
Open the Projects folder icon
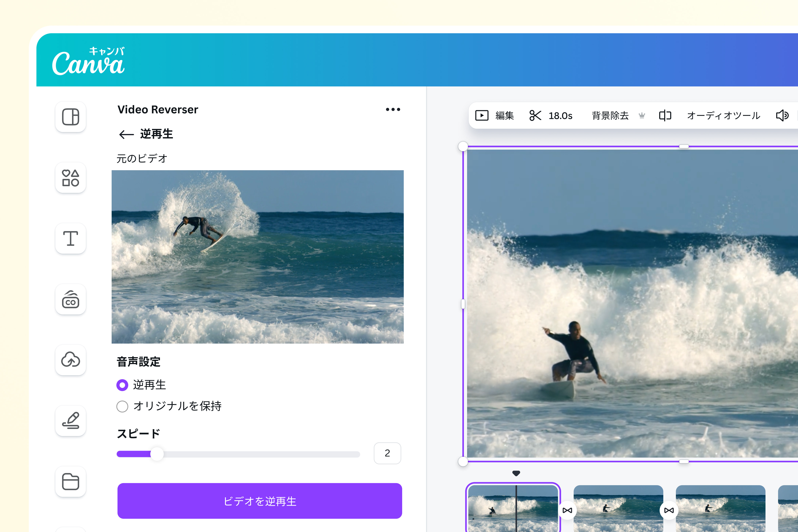point(70,482)
